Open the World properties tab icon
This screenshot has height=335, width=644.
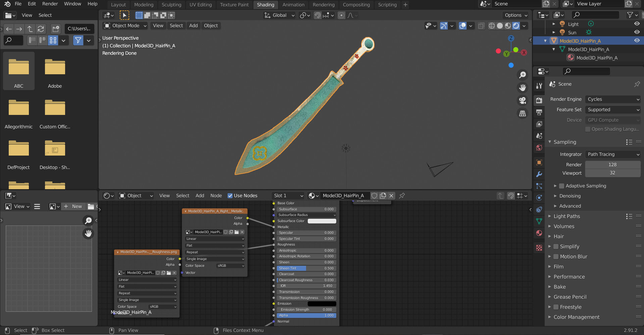coord(539,148)
